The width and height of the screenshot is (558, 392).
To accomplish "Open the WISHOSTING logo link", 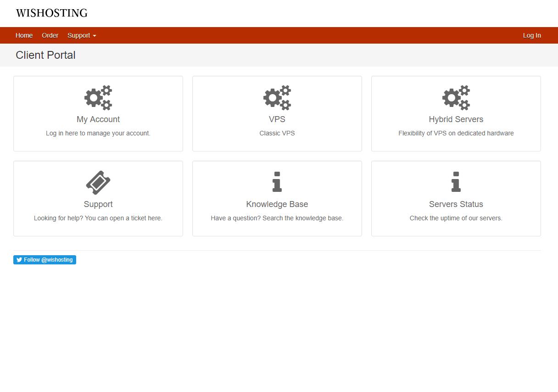I will [52, 13].
